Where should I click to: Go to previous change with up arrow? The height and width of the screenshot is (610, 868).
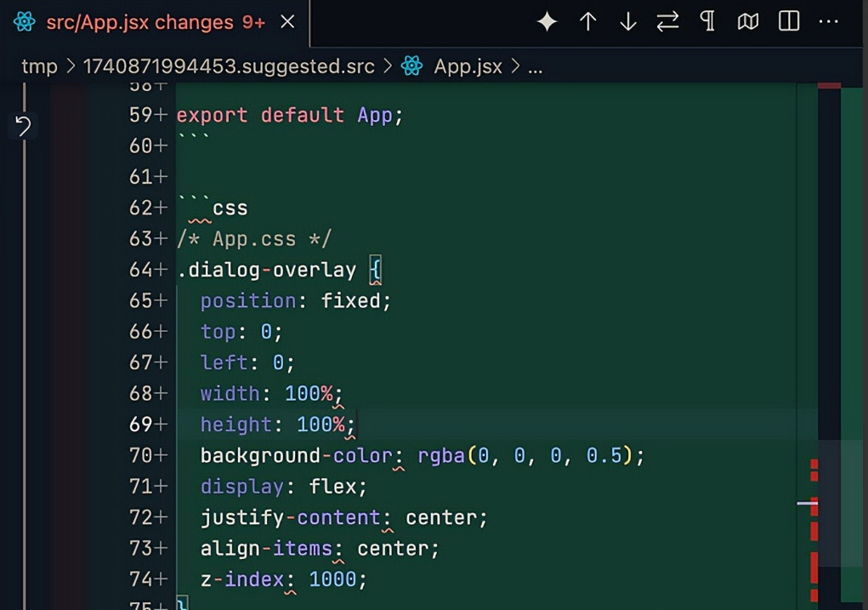click(x=587, y=22)
